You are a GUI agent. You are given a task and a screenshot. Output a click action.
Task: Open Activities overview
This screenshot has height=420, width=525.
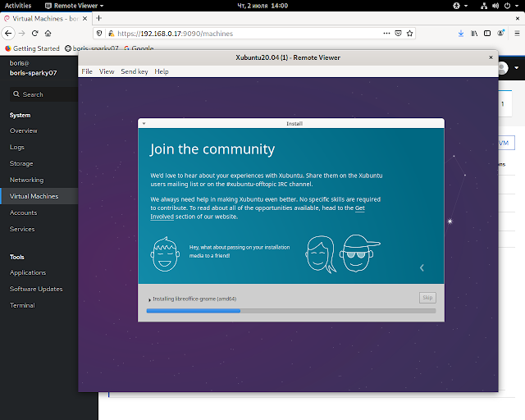[18, 6]
